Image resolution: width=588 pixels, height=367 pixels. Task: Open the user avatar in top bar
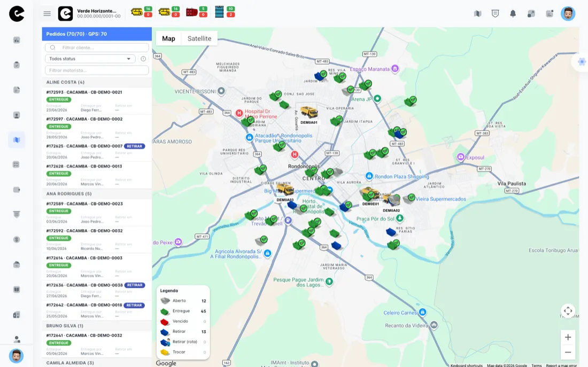[568, 13]
